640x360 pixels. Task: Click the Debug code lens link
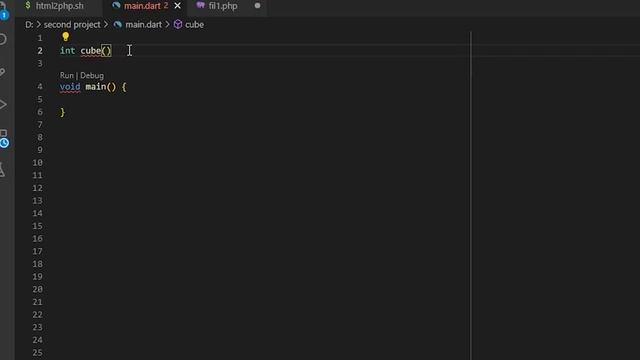pyautogui.click(x=92, y=76)
